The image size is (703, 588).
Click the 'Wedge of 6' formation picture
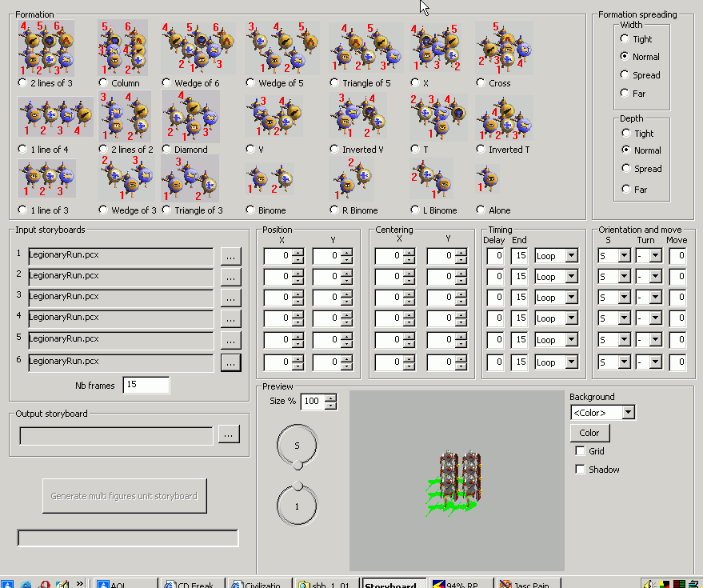[198, 48]
